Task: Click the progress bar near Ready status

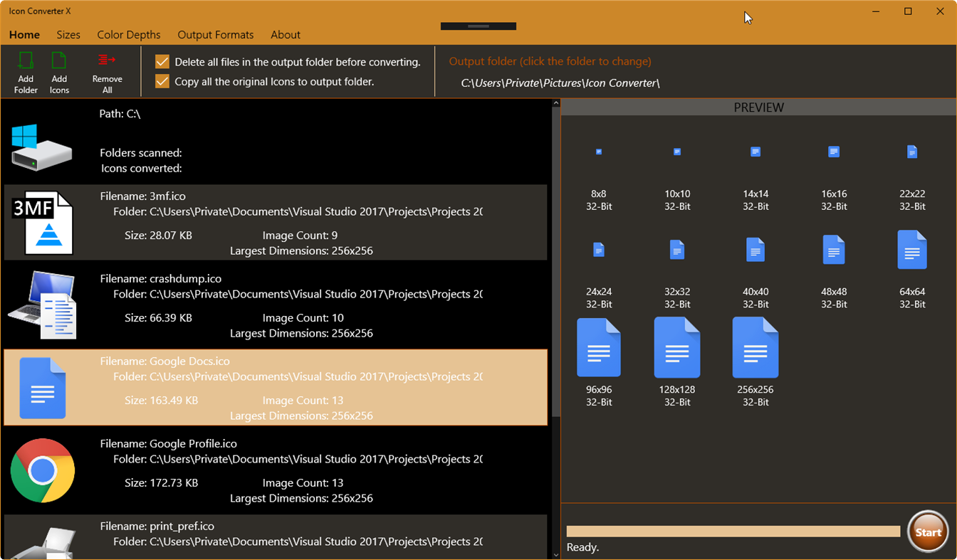Action: click(x=733, y=530)
